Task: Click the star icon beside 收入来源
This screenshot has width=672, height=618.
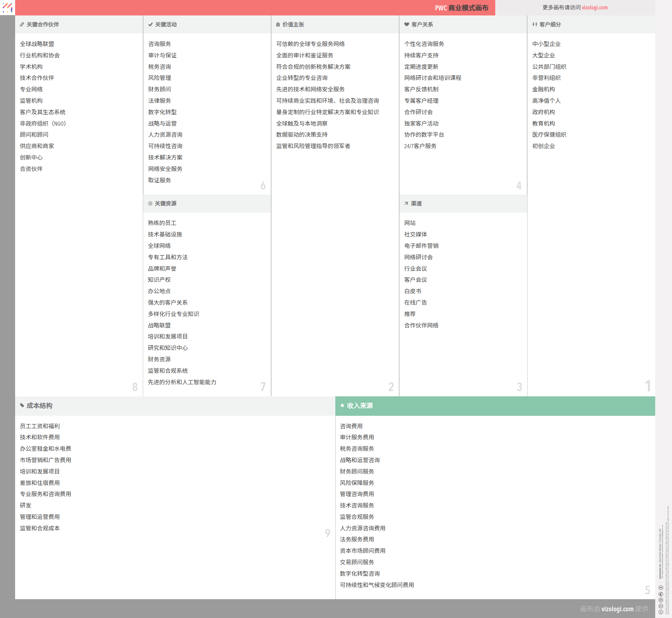Action: click(x=342, y=405)
